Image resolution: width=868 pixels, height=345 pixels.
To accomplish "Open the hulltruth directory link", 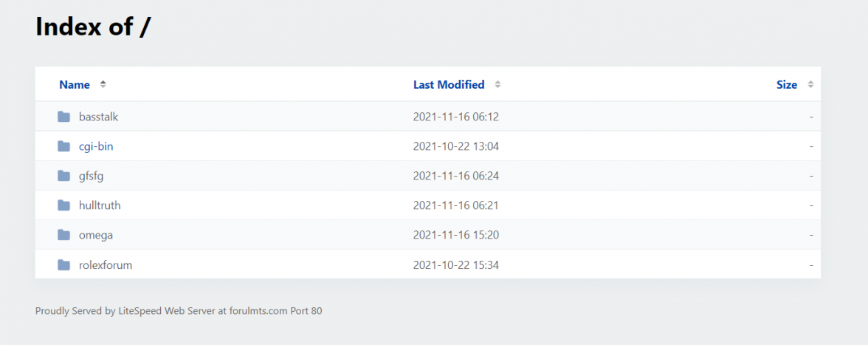I will click(x=100, y=205).
